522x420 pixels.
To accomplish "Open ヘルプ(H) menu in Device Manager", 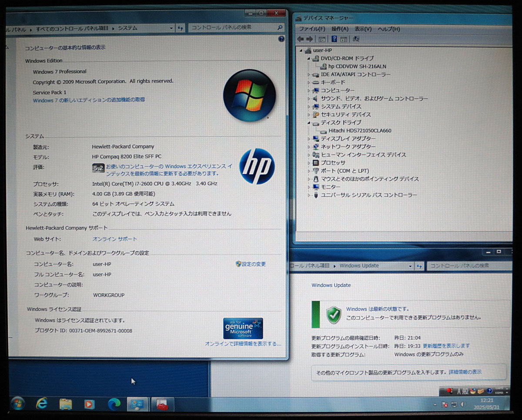I will [388, 29].
